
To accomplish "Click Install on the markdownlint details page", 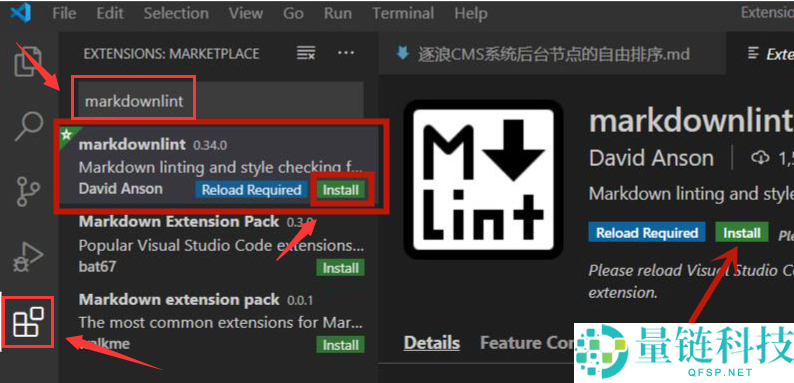I will point(741,233).
